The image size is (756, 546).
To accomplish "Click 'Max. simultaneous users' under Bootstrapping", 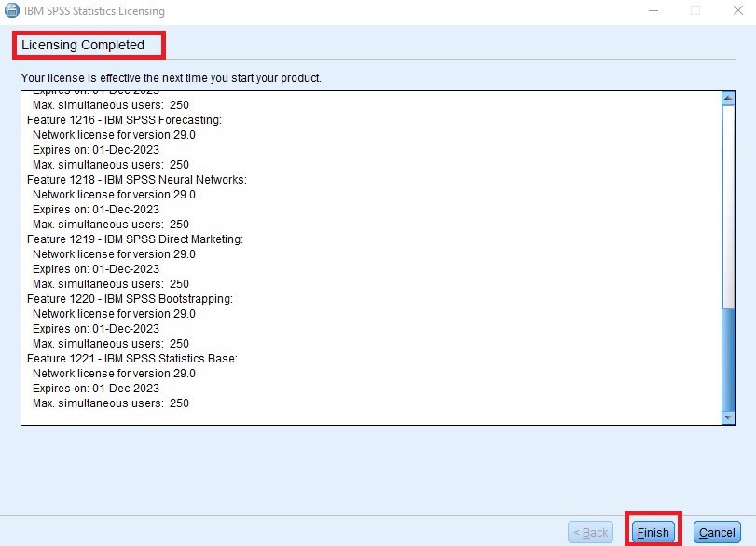I will pyautogui.click(x=111, y=344).
